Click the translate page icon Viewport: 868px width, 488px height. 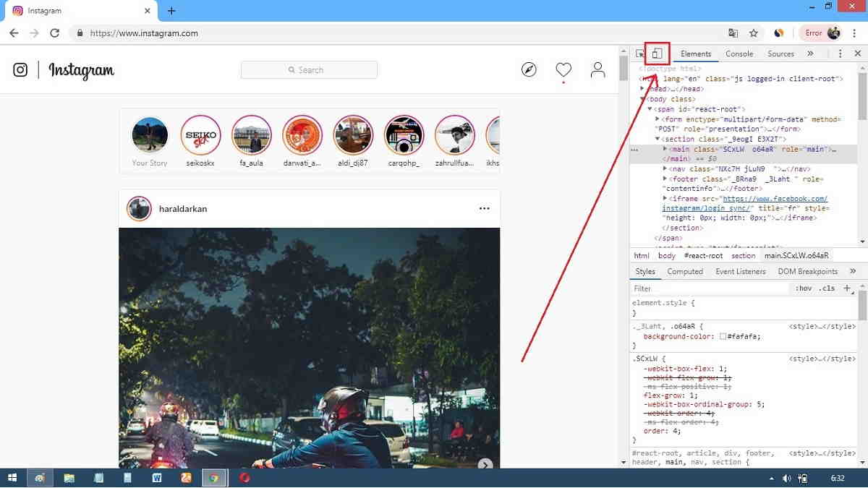pyautogui.click(x=733, y=33)
